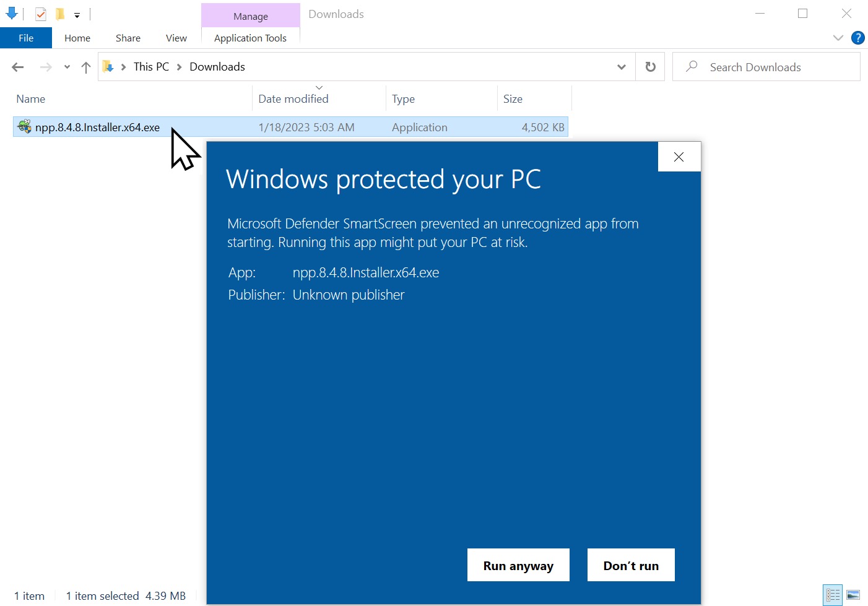Viewport: 868px width, 606px height.
Task: Close the SmartScreen dialog with X
Action: (x=679, y=157)
